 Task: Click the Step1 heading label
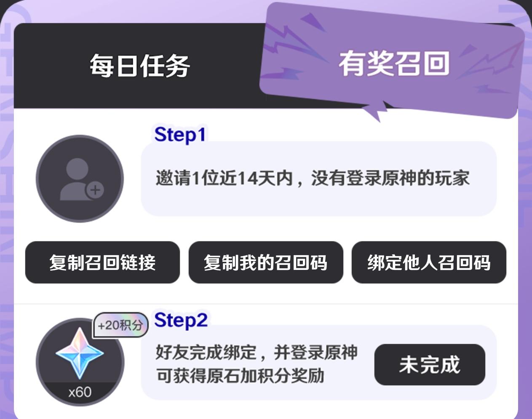click(x=180, y=135)
